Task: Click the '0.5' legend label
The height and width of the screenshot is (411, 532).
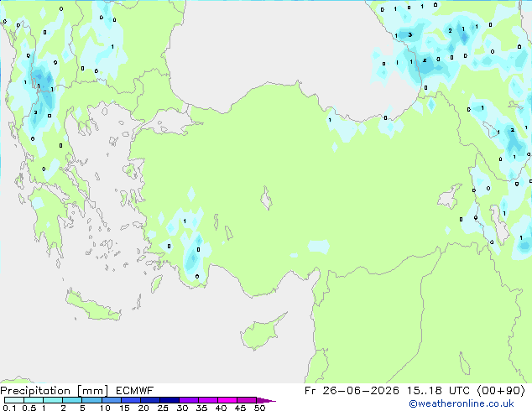Action: tap(29, 408)
